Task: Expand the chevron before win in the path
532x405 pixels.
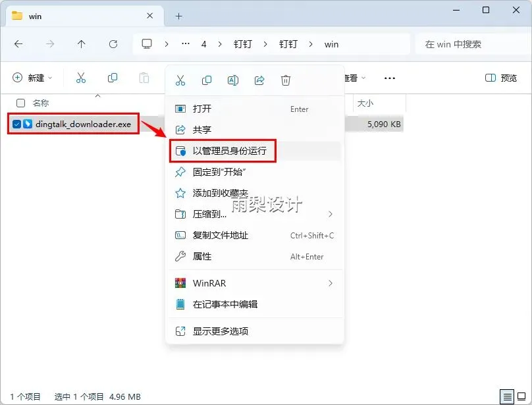Action: (x=311, y=44)
